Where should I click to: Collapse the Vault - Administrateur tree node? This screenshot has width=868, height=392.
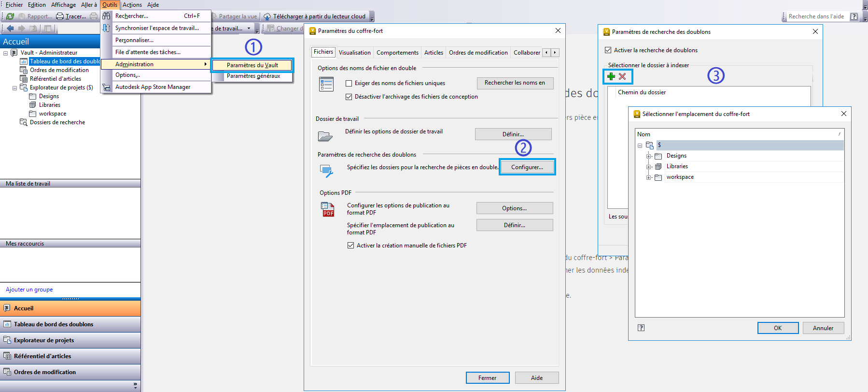6,53
